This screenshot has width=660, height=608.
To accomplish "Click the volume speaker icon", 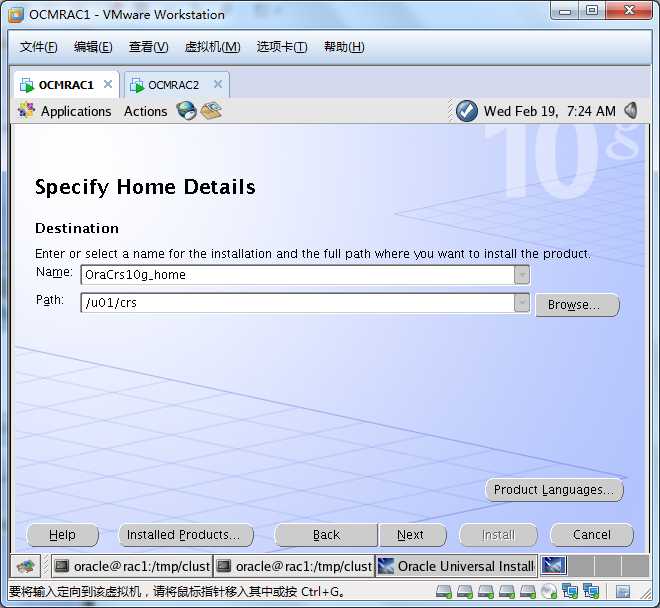I will coord(631,111).
